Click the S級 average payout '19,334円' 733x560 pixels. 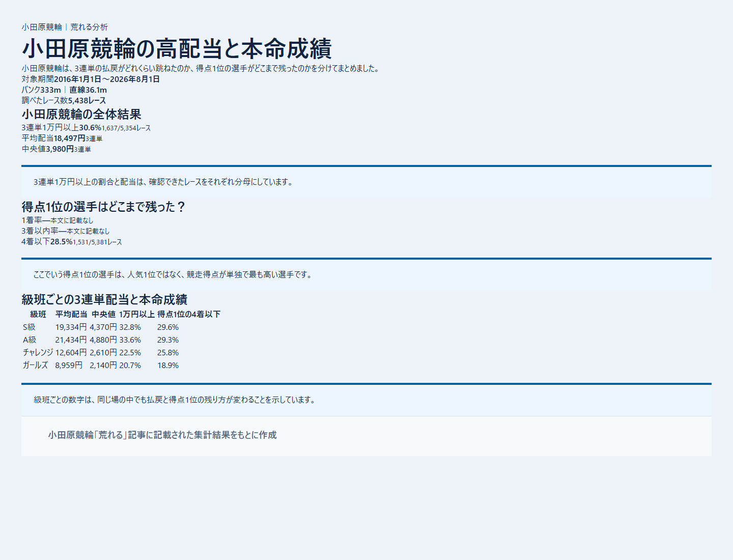click(71, 327)
